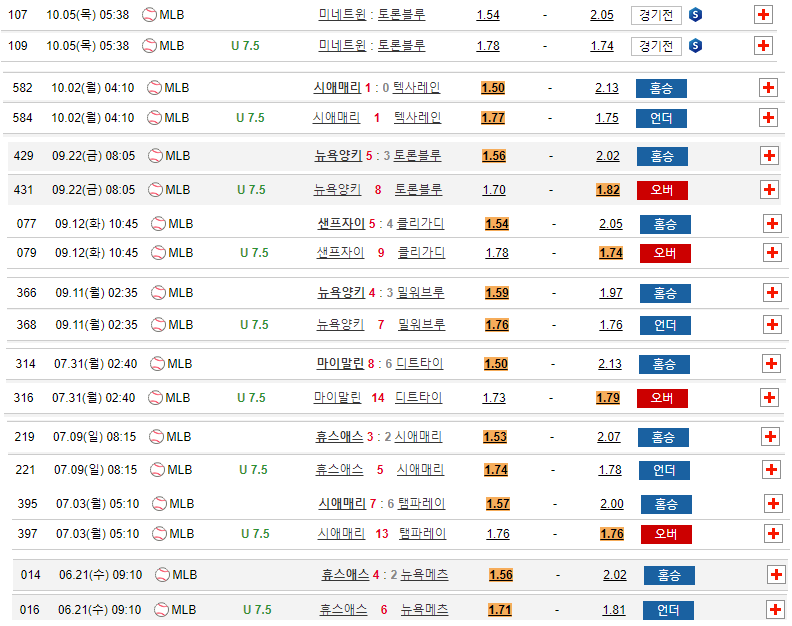Viewport: 792px width, 626px height.
Task: Expand row 584 using its plus button
Action: (x=768, y=118)
